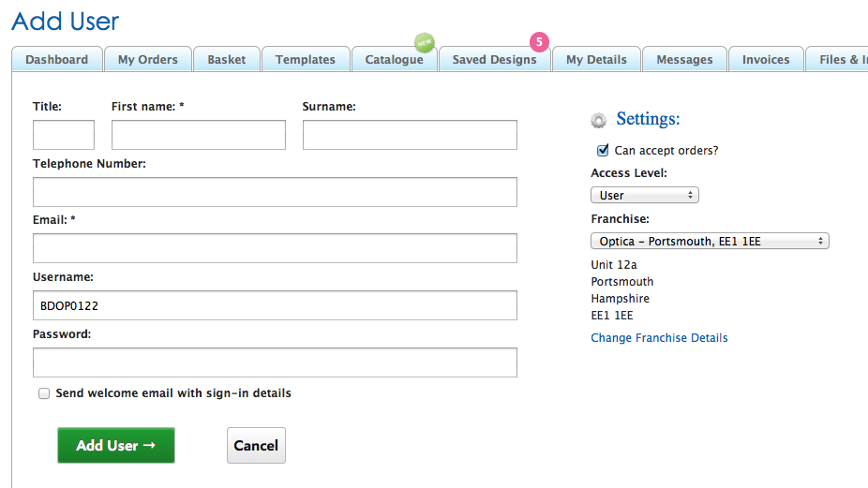Viewport: 868px width, 488px height.
Task: Select the Password input box
Action: tap(275, 362)
